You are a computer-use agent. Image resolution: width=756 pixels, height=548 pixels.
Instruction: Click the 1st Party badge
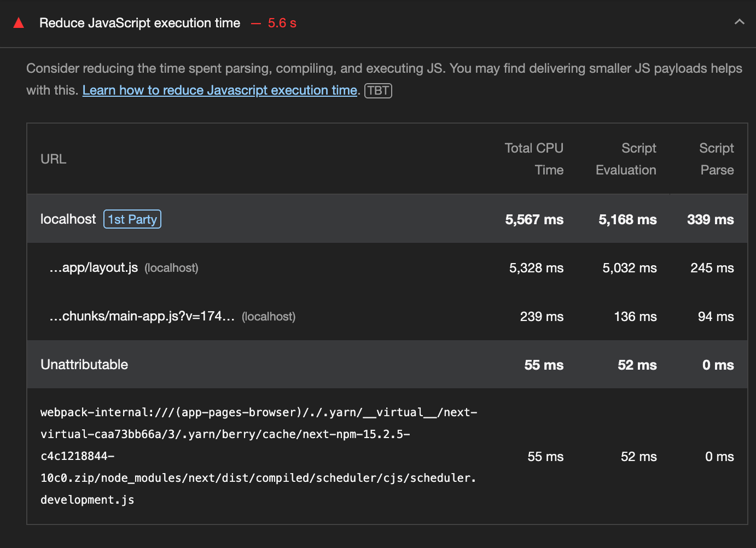pos(132,219)
